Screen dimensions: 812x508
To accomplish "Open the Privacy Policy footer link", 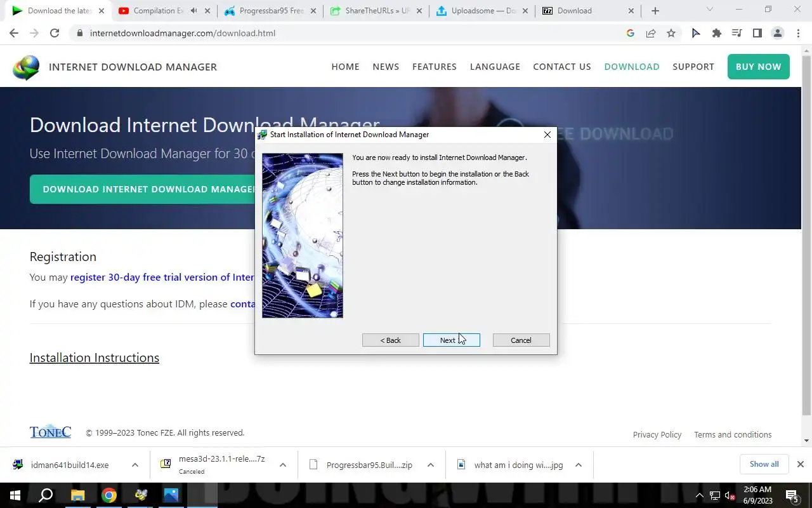I will click(657, 434).
